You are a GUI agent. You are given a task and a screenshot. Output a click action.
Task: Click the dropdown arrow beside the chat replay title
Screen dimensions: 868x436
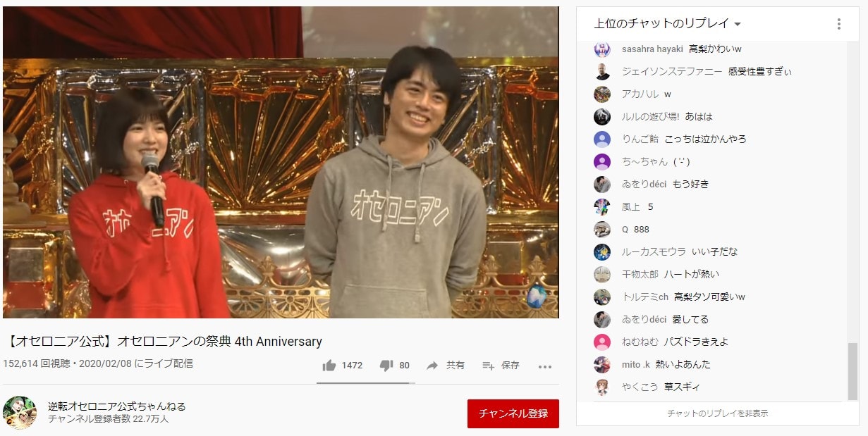tap(738, 24)
